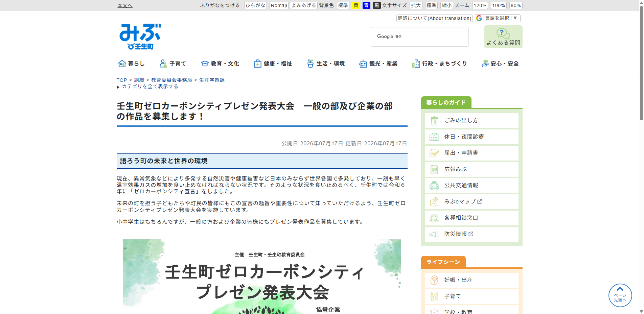
Task: Open the よくある質問 FAQ icon button
Action: pyautogui.click(x=503, y=37)
